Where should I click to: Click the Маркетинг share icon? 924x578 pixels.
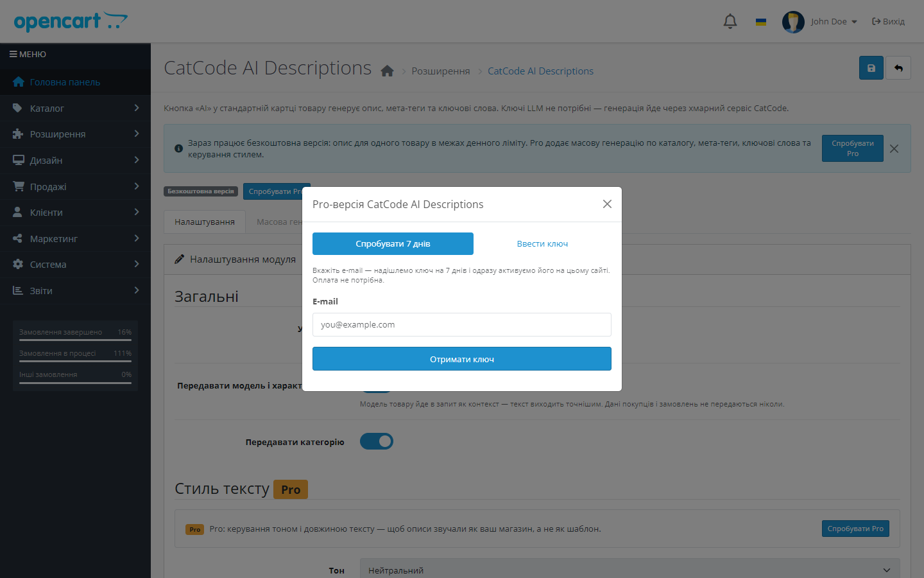coord(18,239)
